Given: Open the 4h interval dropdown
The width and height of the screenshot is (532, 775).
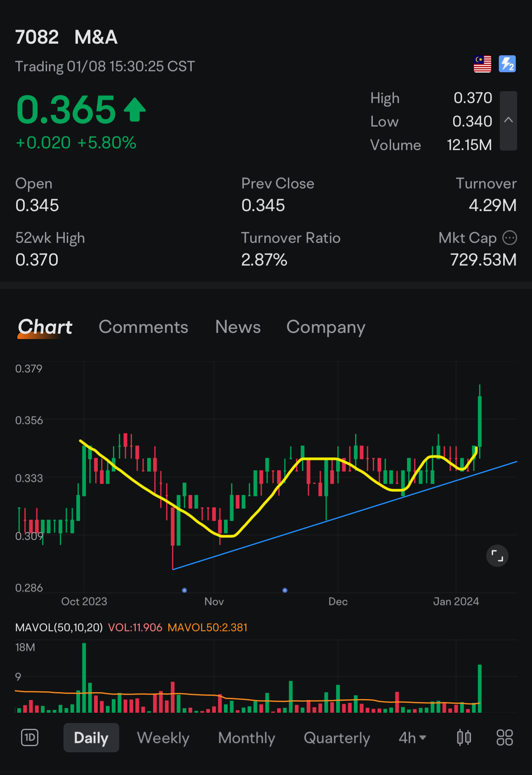Looking at the screenshot, I should (x=412, y=737).
